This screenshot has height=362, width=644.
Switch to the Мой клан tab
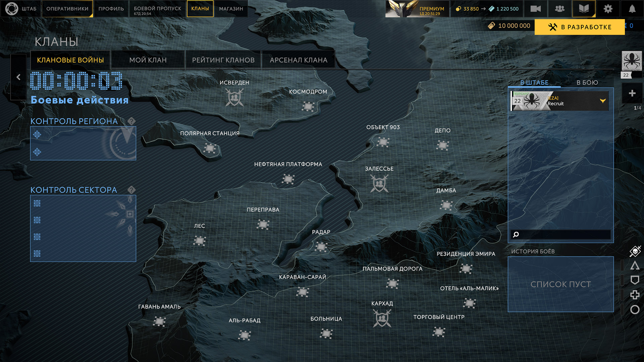(148, 60)
